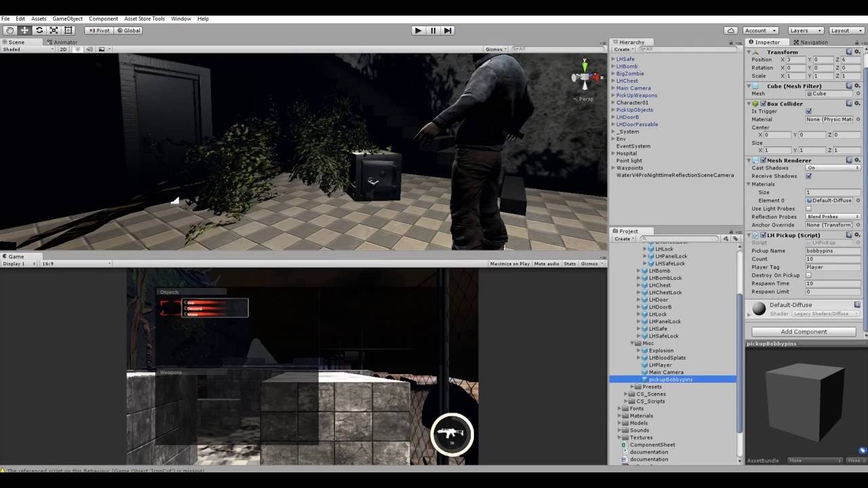Image resolution: width=868 pixels, height=488 pixels.
Task: Toggle Pivot handle position
Action: (99, 30)
